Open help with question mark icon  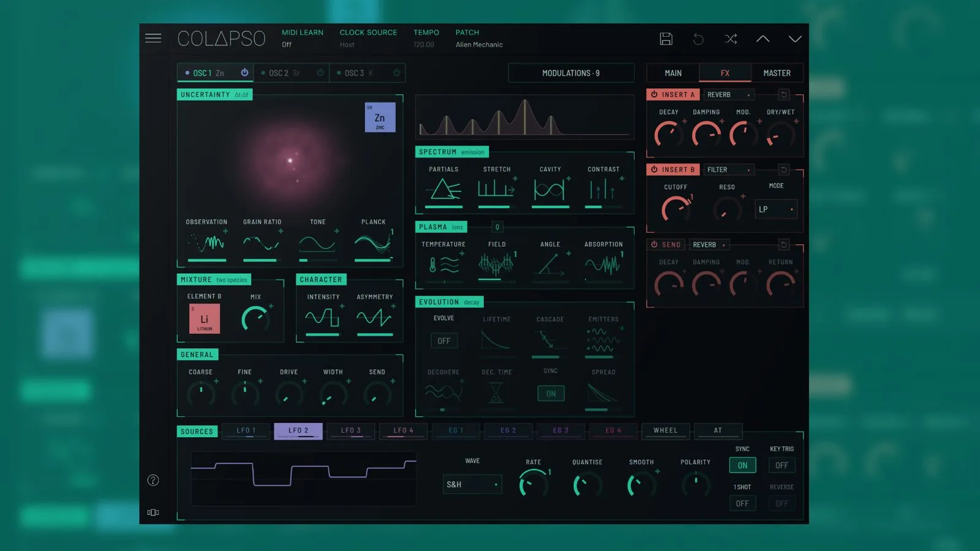pyautogui.click(x=153, y=480)
